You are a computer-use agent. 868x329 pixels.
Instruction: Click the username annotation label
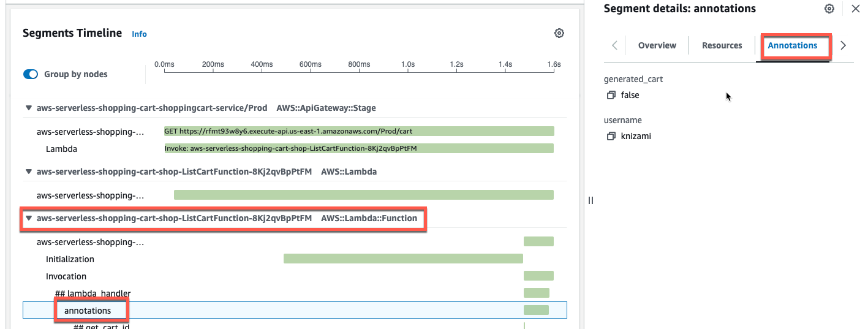coord(623,120)
